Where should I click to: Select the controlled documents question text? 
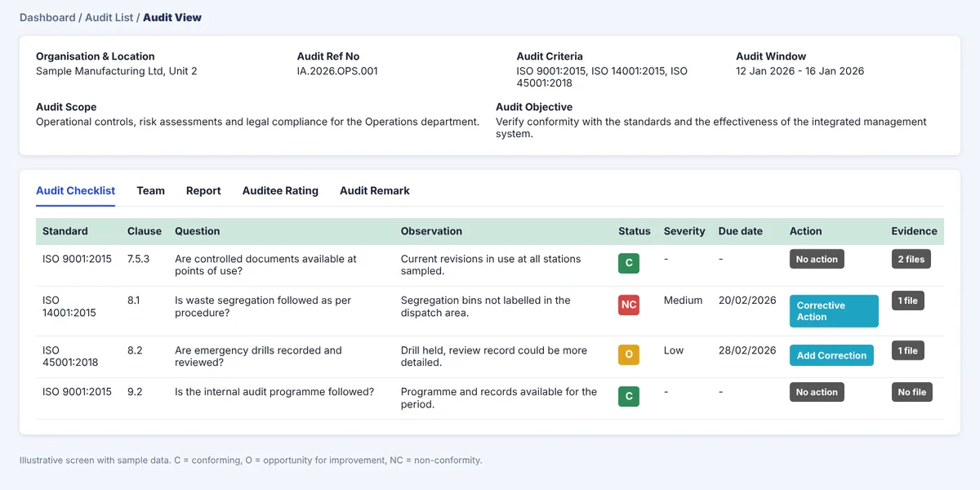pos(265,265)
